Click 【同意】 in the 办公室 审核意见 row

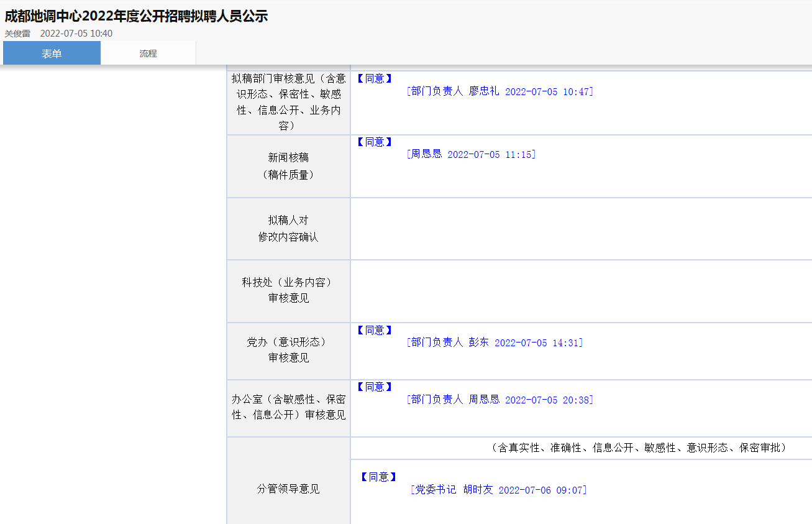(x=375, y=387)
